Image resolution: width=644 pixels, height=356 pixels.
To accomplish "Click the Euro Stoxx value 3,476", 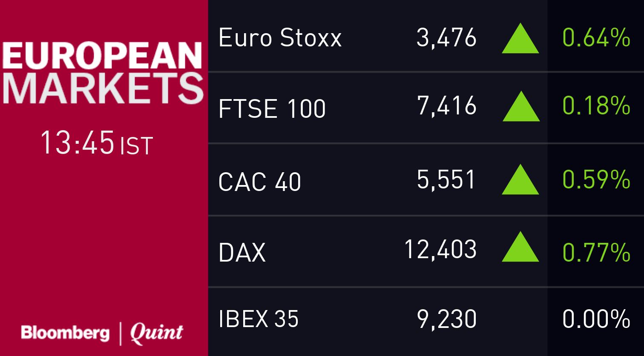I will coord(446,38).
